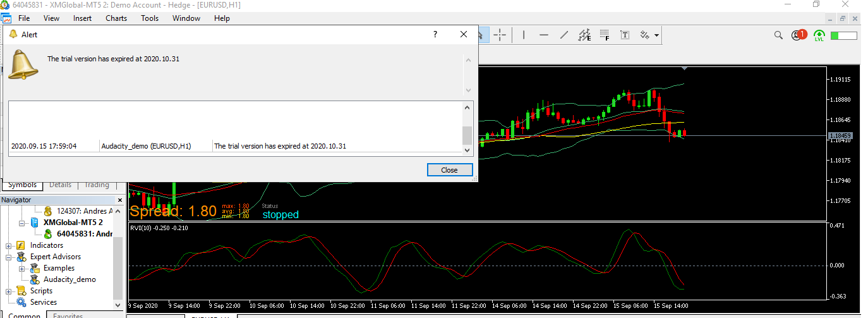Open the Insert menu
This screenshot has width=868, height=318.
(x=82, y=18)
